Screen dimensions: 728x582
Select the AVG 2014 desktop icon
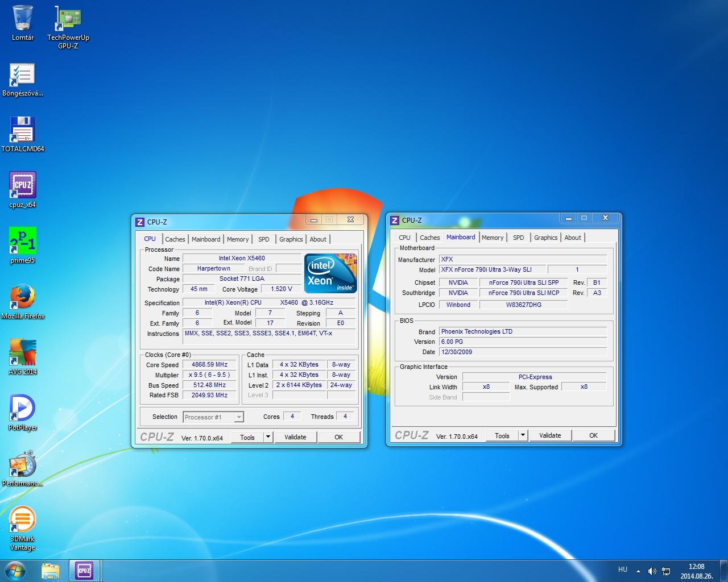coord(23,357)
